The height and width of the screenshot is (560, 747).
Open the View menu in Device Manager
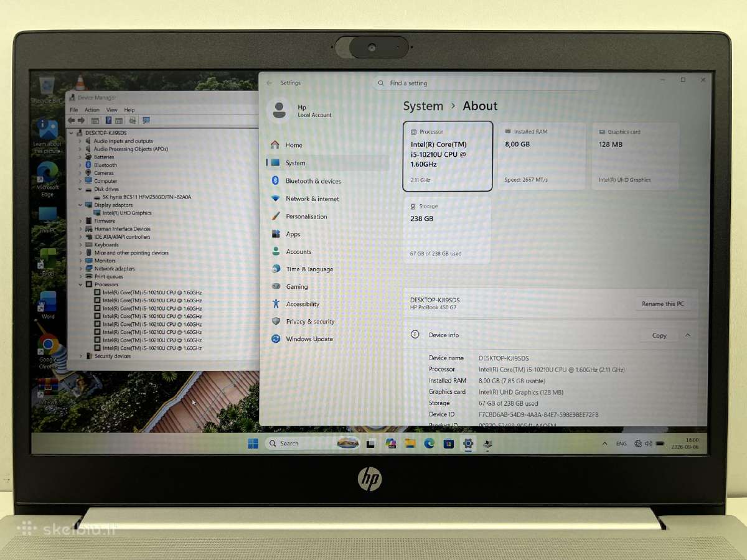tap(111, 110)
